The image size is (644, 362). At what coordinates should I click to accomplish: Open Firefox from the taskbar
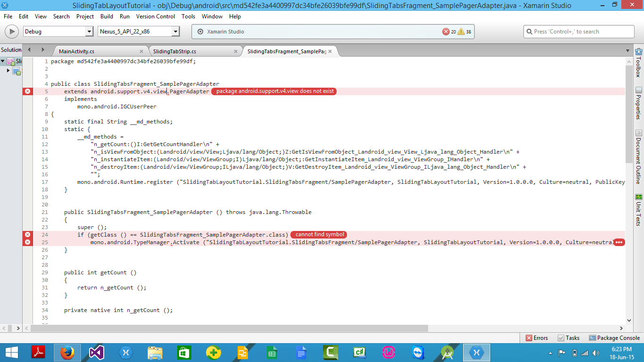67,353
